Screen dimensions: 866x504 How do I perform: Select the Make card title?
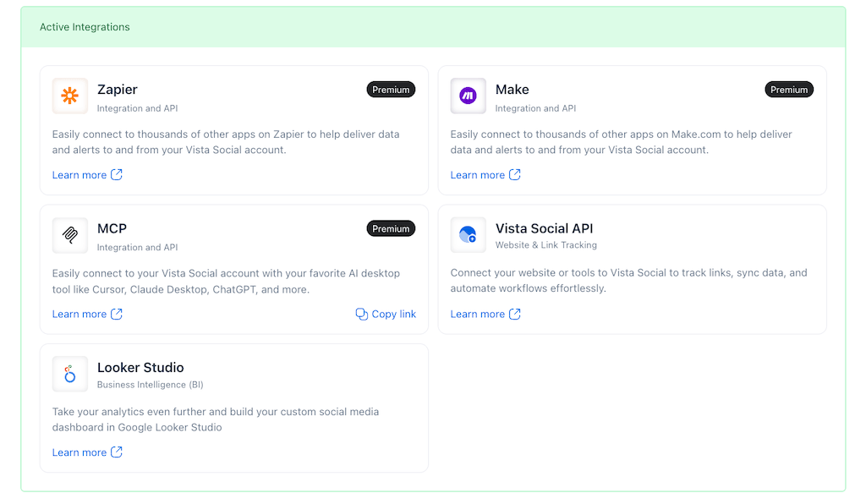(x=512, y=90)
